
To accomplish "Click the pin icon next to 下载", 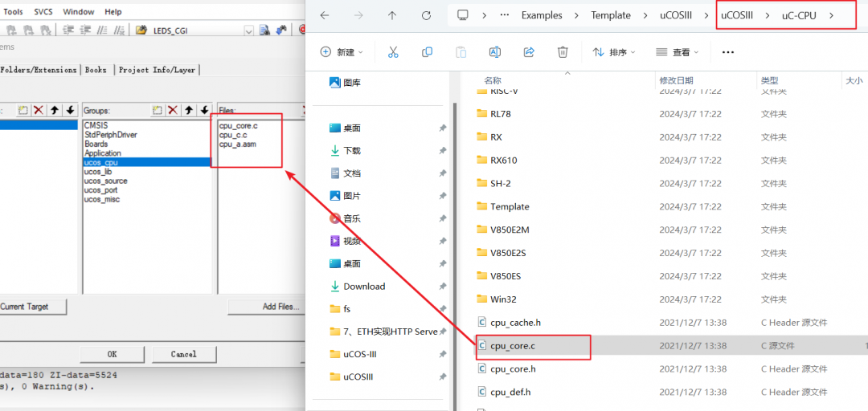I will tap(442, 150).
